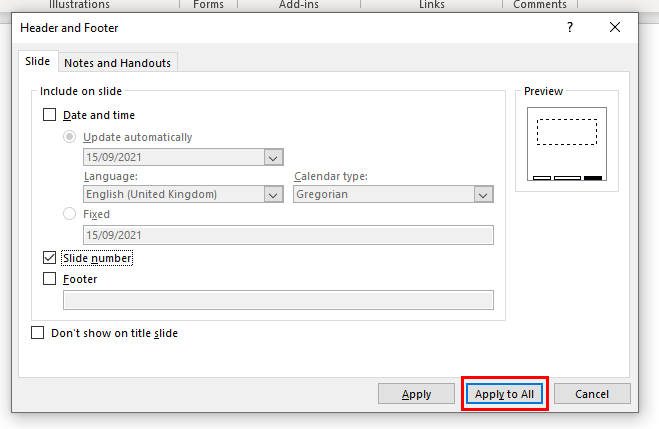Click the Apply button

tap(416, 394)
